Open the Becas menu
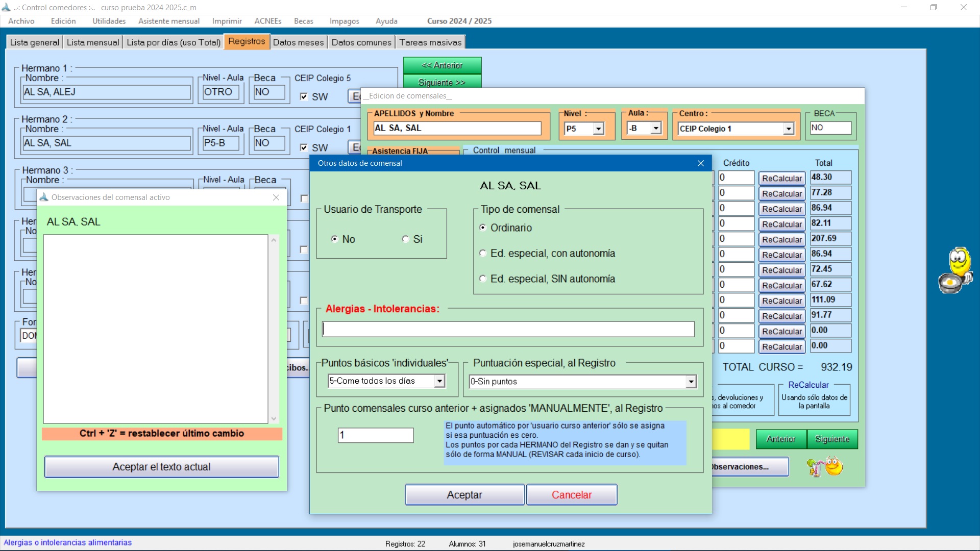 pyautogui.click(x=303, y=21)
